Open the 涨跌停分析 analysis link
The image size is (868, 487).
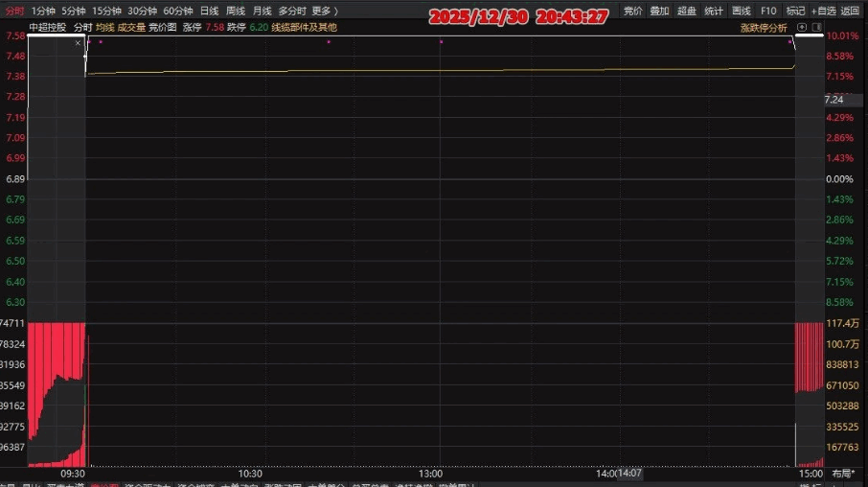pos(764,28)
